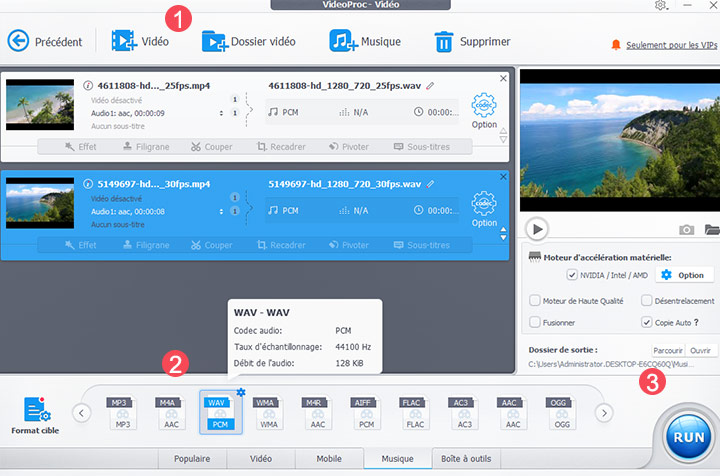
Task: Enable the Fusionner checkbox
Action: [x=534, y=322]
